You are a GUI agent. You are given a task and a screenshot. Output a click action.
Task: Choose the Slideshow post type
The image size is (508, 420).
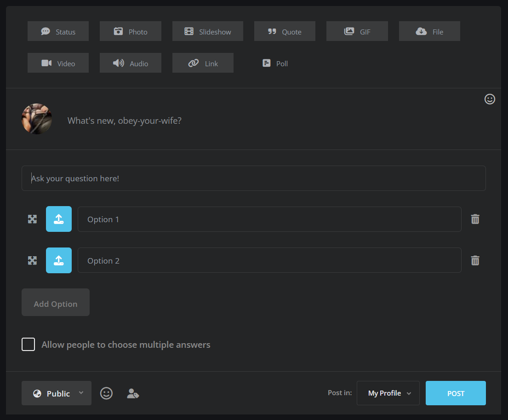pos(208,32)
